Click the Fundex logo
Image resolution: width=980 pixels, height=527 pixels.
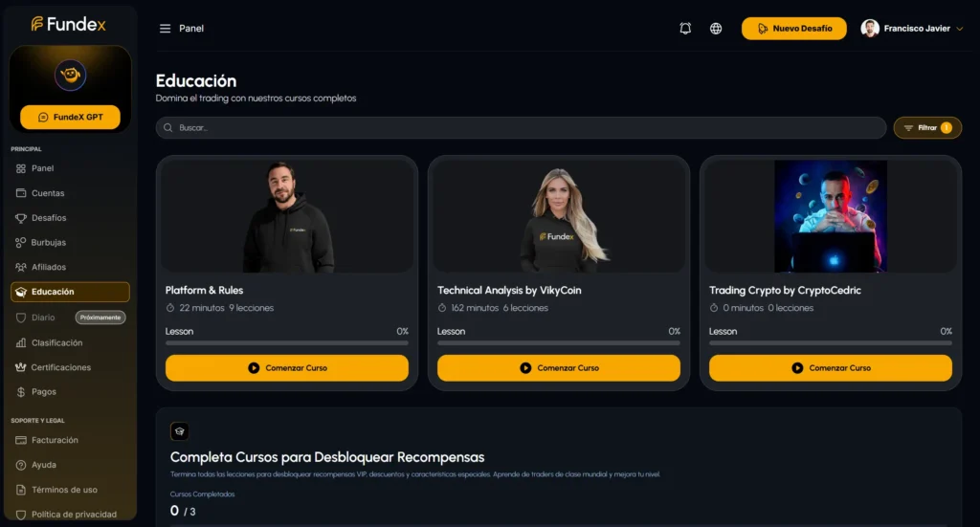point(69,24)
